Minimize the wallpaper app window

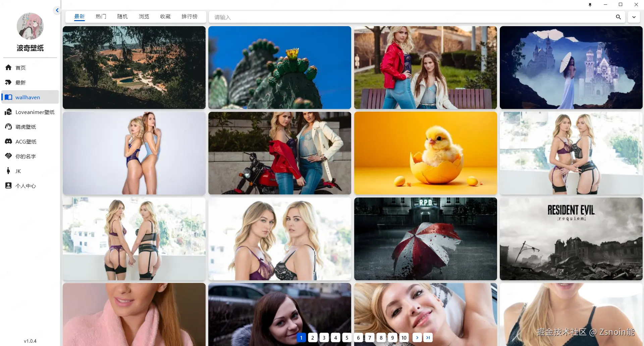point(605,5)
